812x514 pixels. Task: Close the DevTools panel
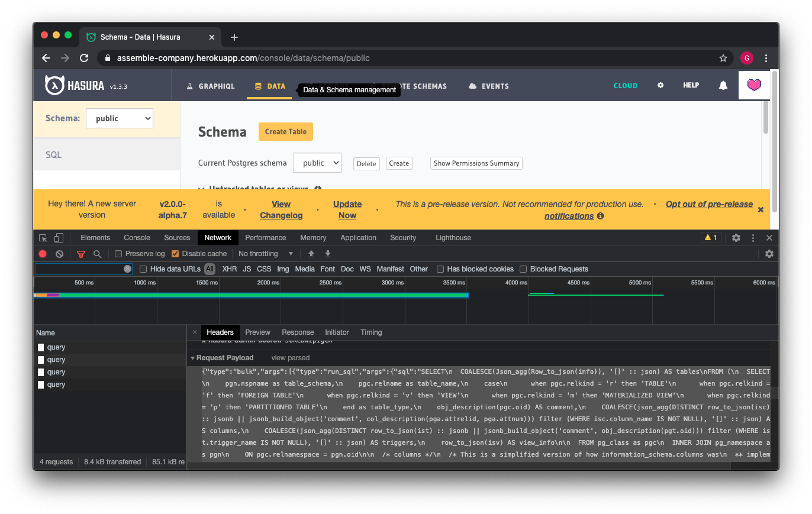click(x=769, y=238)
